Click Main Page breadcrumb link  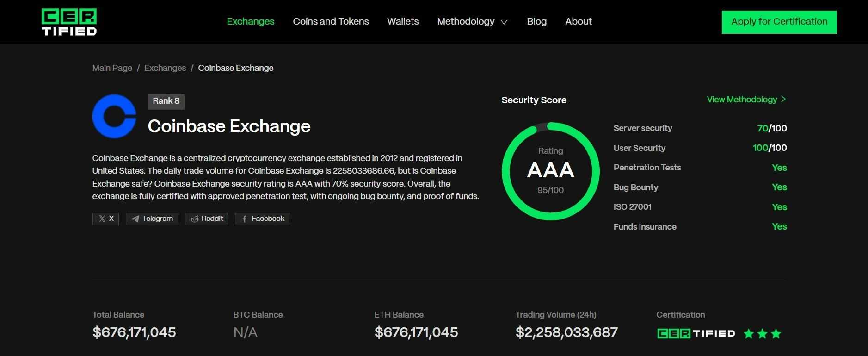coord(112,68)
